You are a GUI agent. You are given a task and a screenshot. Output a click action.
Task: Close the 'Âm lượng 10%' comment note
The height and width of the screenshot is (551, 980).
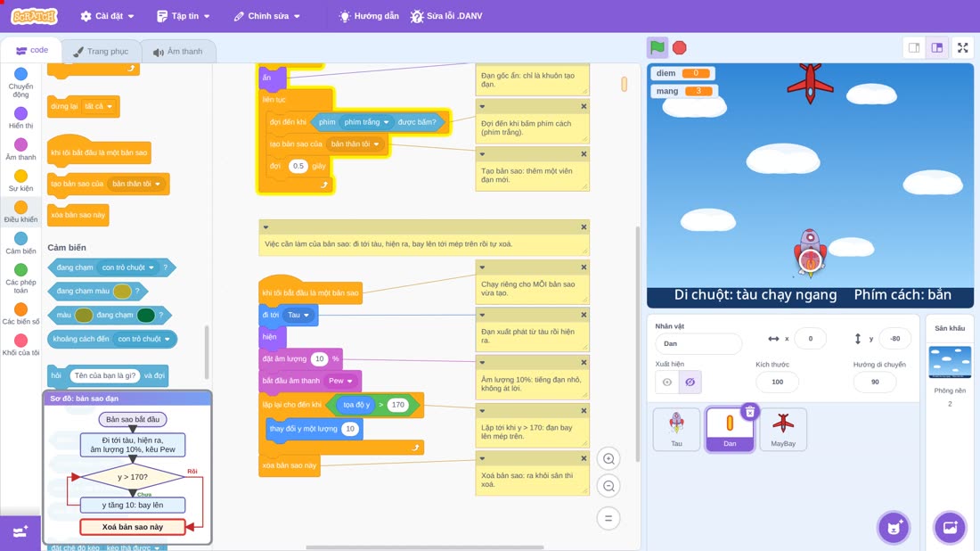pyautogui.click(x=584, y=363)
